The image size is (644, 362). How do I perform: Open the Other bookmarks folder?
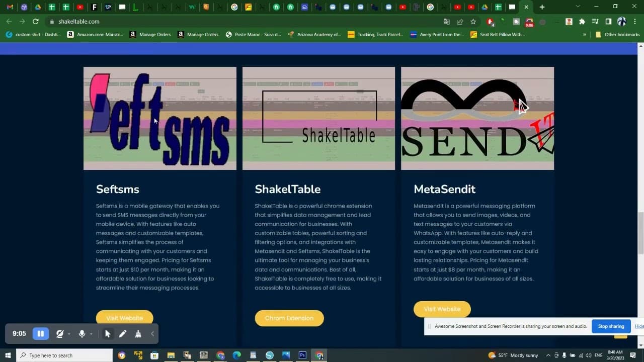pyautogui.click(x=617, y=35)
